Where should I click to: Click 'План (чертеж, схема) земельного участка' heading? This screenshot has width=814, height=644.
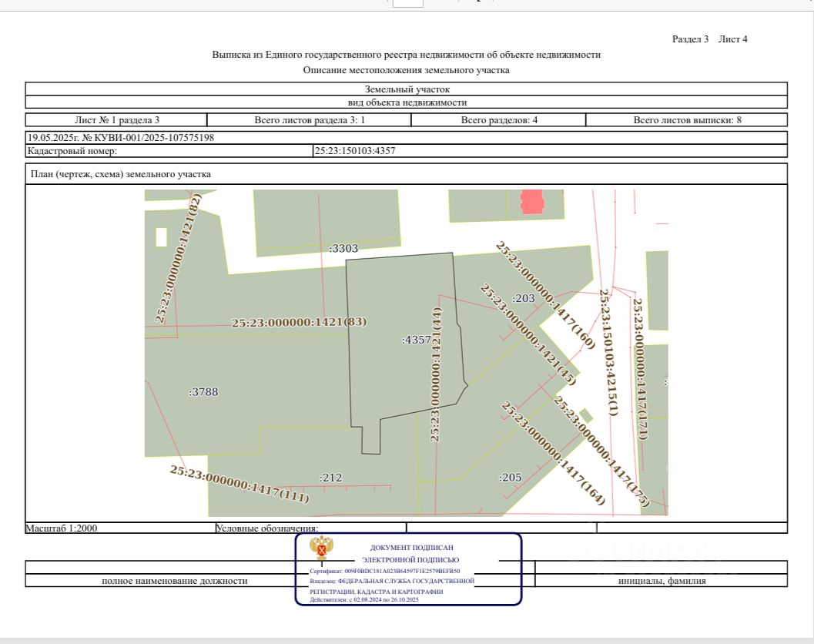[x=121, y=174]
